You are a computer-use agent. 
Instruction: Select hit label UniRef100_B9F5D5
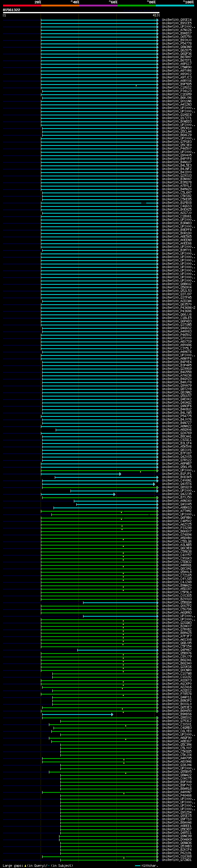177,84
